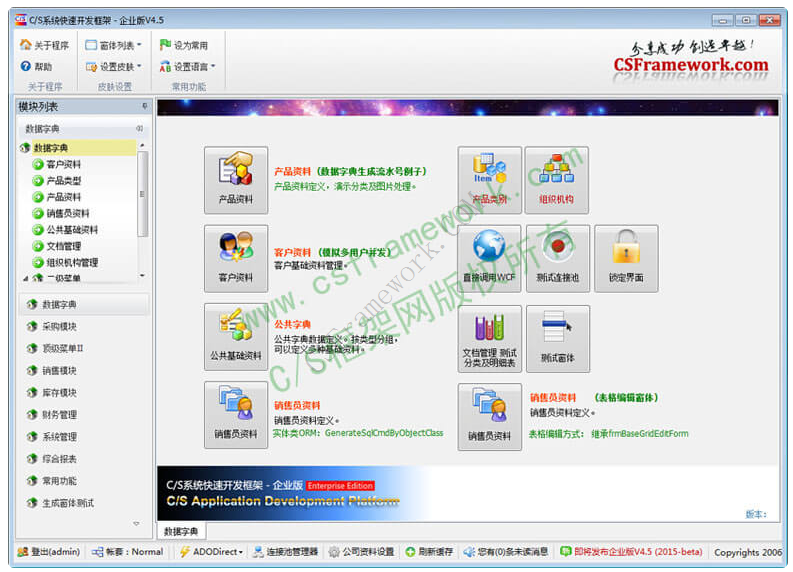Click the 产品资料 red heading link
The image size is (793, 572).
coord(292,171)
